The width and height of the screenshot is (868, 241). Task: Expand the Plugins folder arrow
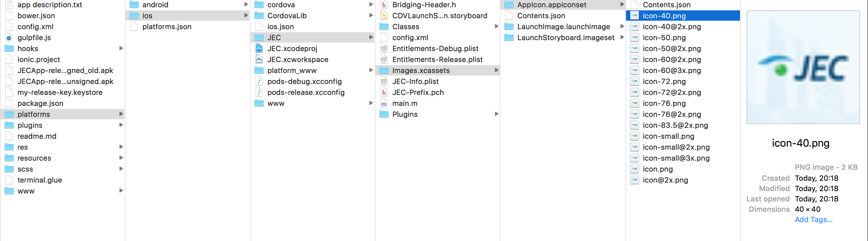(496, 114)
